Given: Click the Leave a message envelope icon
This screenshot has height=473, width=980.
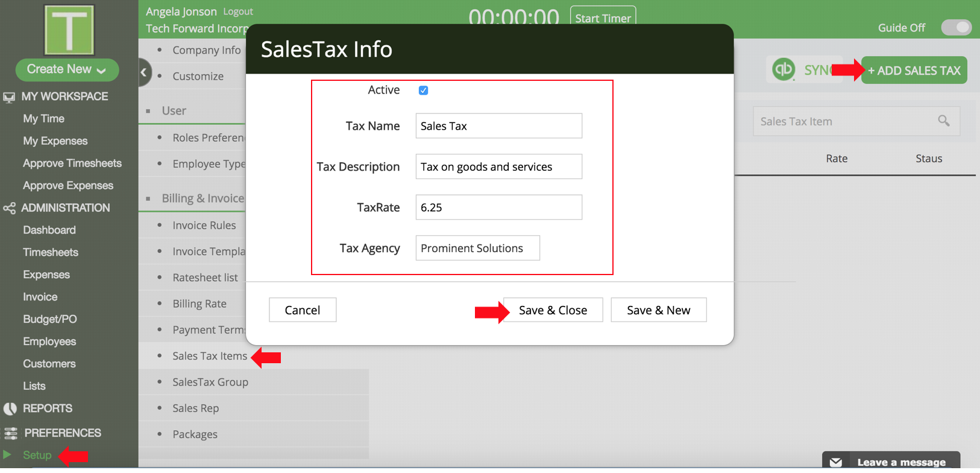Looking at the screenshot, I should click(x=836, y=462).
